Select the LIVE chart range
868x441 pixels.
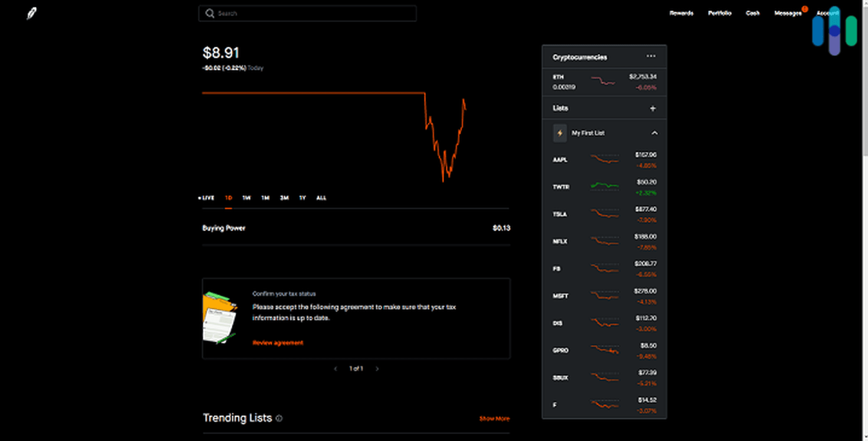(x=206, y=198)
